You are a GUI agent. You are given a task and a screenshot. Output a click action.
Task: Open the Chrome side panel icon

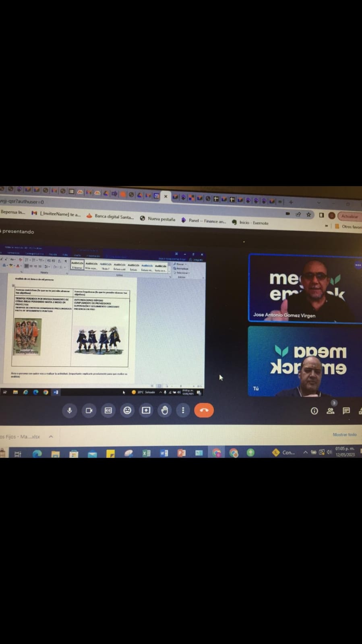(x=321, y=215)
